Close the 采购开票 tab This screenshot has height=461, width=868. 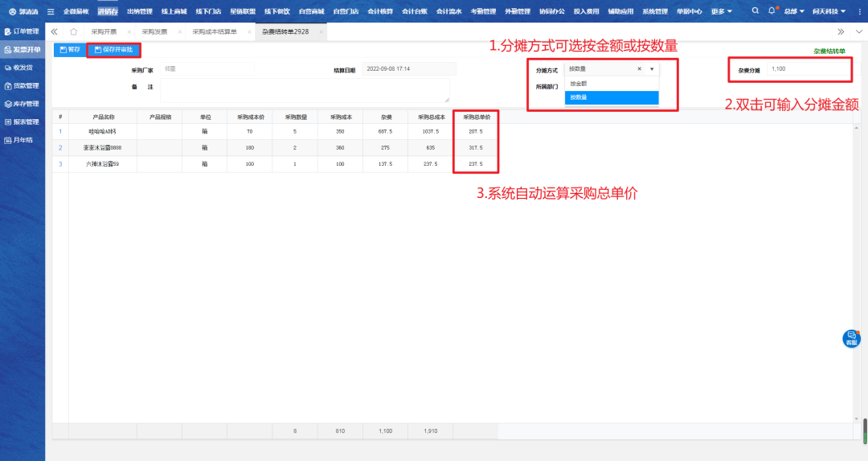coord(129,31)
